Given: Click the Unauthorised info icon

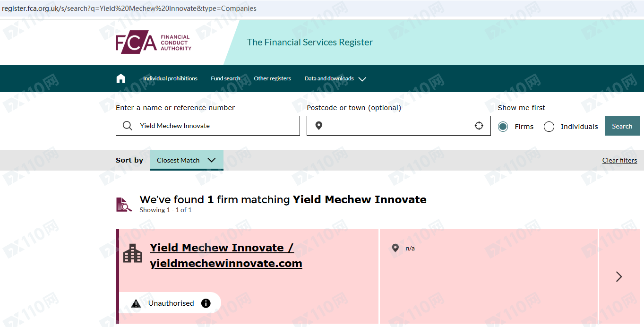Looking at the screenshot, I should 206,303.
